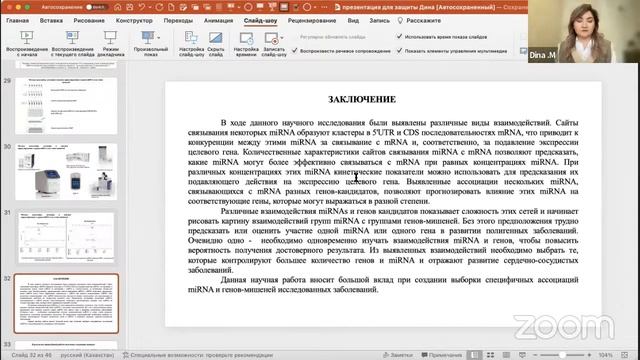Click the Save icon in title bar
This screenshot has height=360, width=640.
[x=129, y=7]
